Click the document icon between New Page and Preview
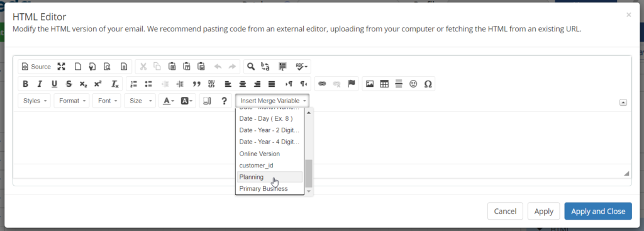Image resolution: width=644 pixels, height=231 pixels. click(x=92, y=67)
